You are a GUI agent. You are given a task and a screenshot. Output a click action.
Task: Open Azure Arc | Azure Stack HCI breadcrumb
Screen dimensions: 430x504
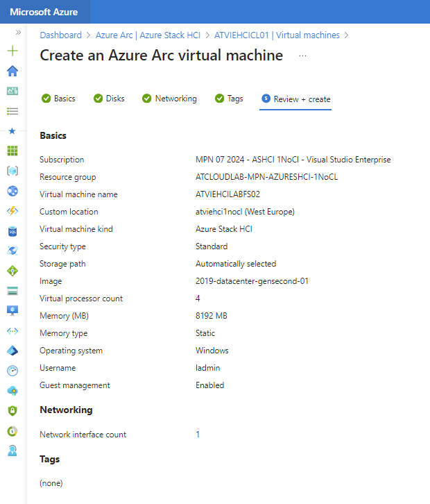click(148, 35)
